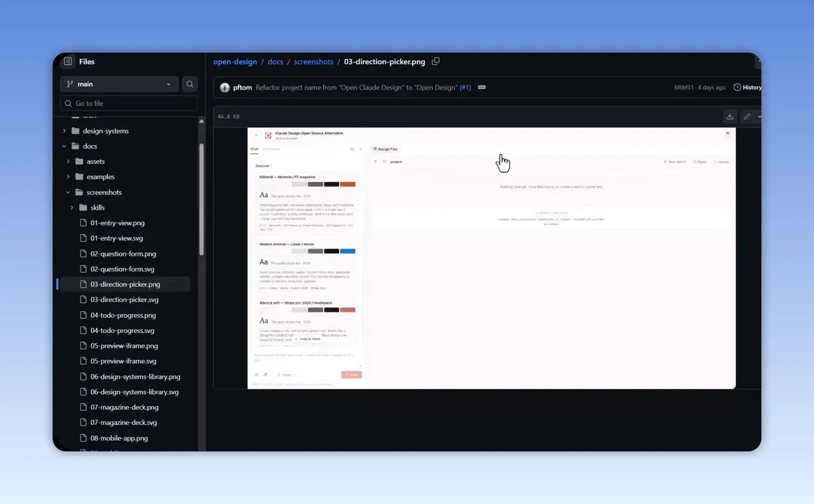Collapse the docs folder chevron
Screen dimensions: 814x504
[64, 146]
